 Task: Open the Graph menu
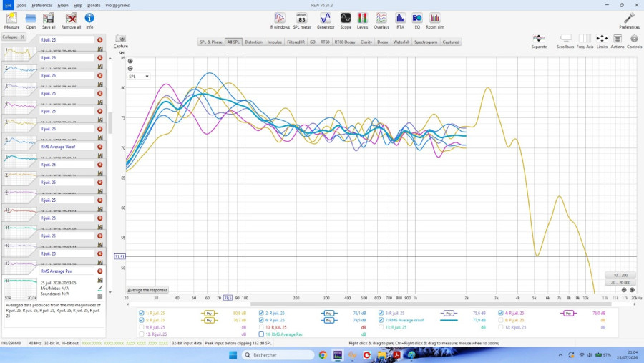click(x=63, y=5)
